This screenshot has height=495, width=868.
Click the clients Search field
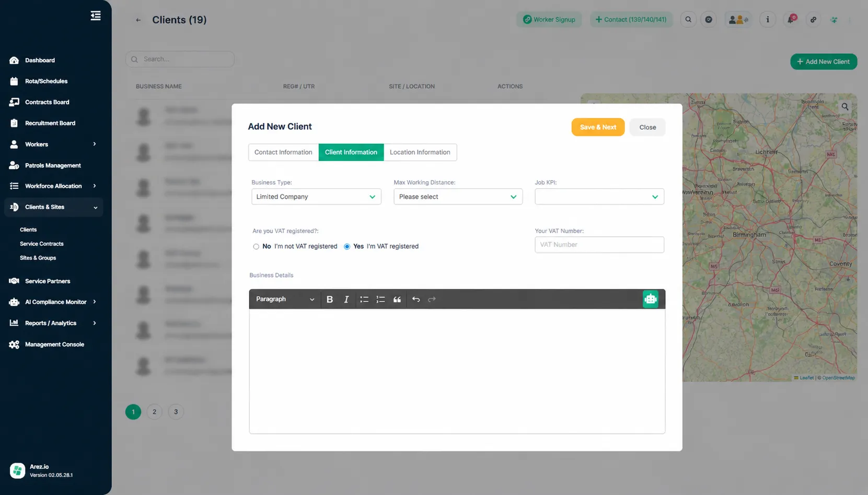(x=180, y=59)
